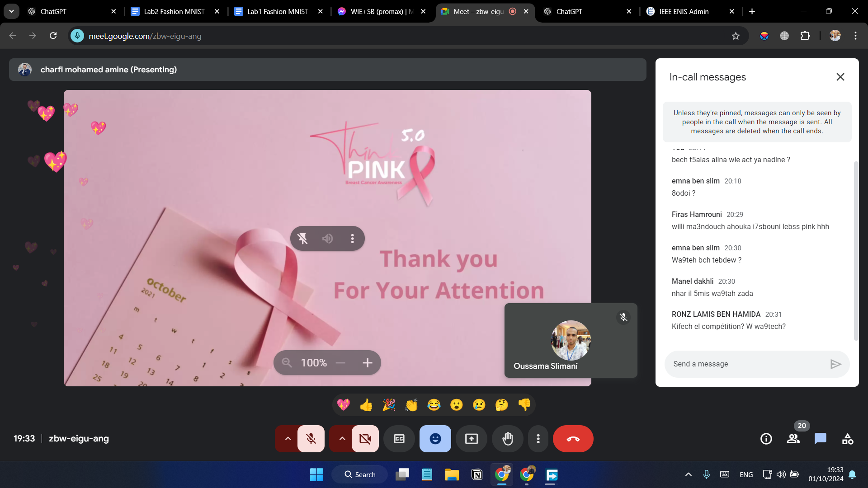The height and width of the screenshot is (488, 868).
Task: Send the party popper reaction
Action: [389, 404]
